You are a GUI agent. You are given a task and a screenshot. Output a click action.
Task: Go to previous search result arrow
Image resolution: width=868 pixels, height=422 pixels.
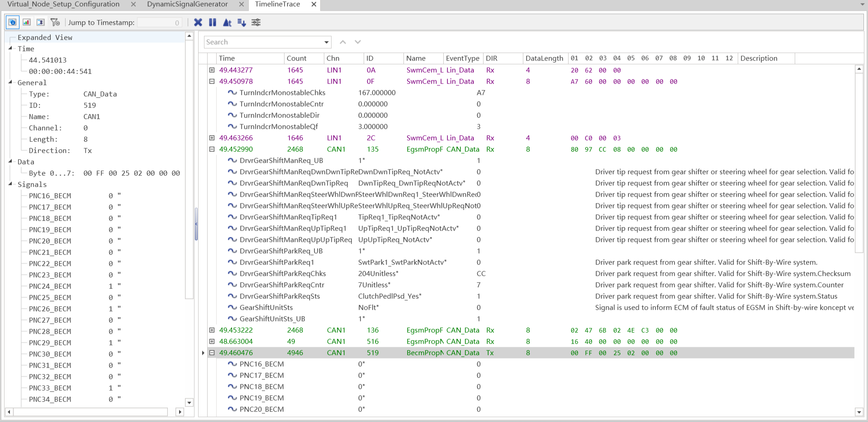[x=343, y=42]
